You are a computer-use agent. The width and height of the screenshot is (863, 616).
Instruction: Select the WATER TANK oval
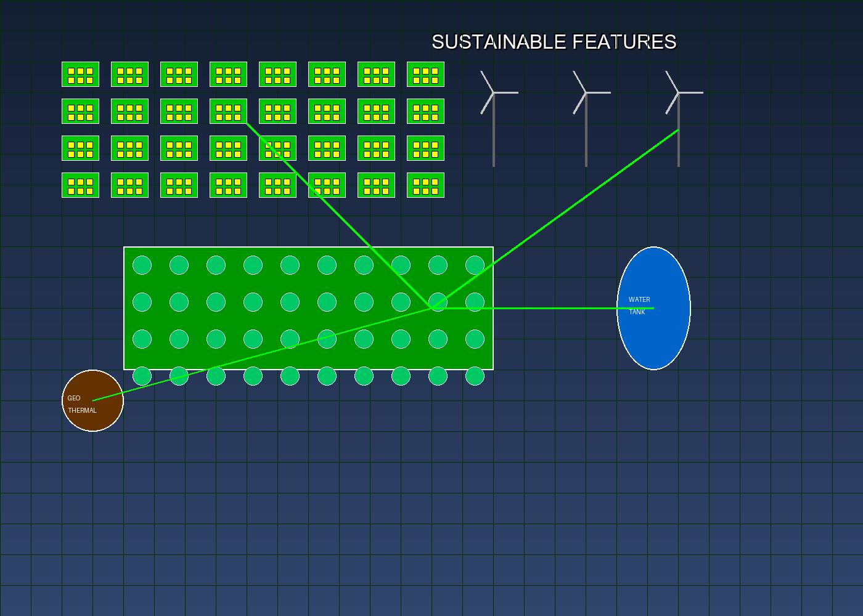click(x=654, y=306)
